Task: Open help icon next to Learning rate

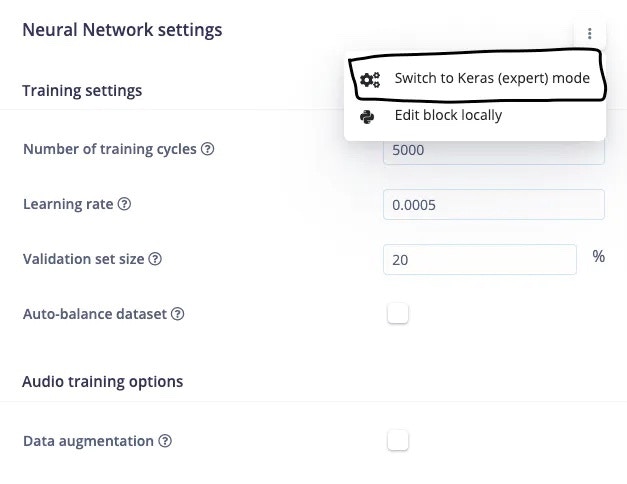Action: tap(124, 204)
